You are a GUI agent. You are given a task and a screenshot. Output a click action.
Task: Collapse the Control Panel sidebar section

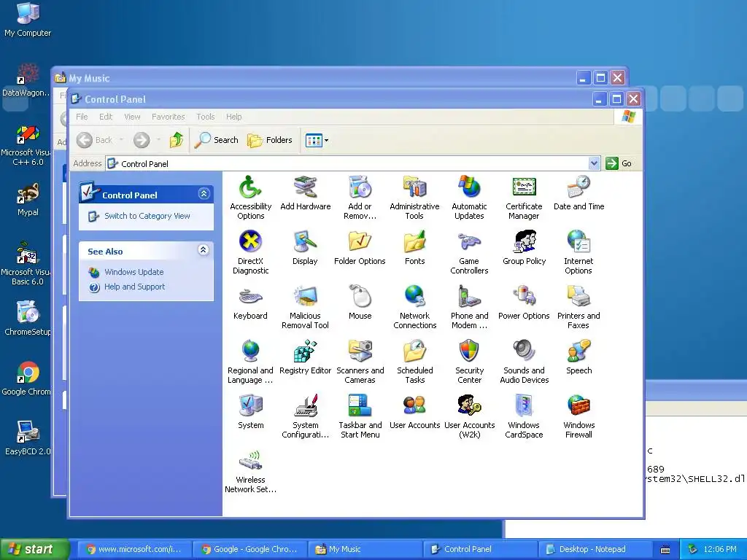point(204,194)
